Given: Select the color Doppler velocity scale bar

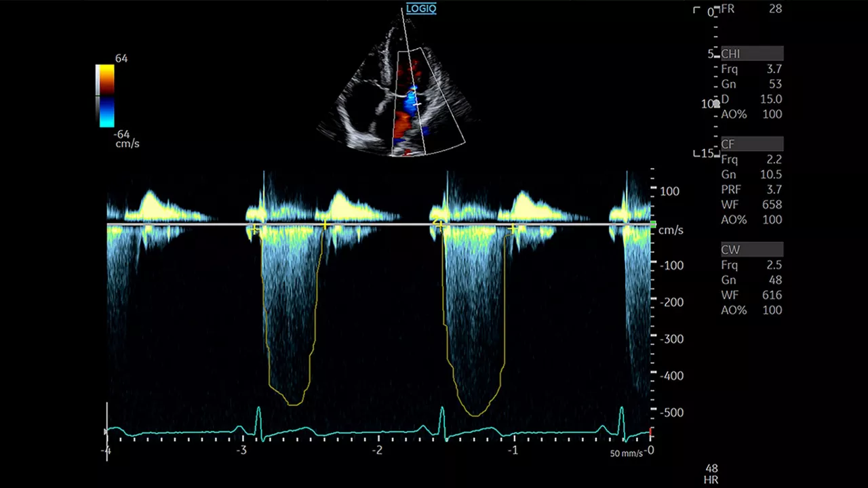Looking at the screenshot, I should pyautogui.click(x=105, y=96).
